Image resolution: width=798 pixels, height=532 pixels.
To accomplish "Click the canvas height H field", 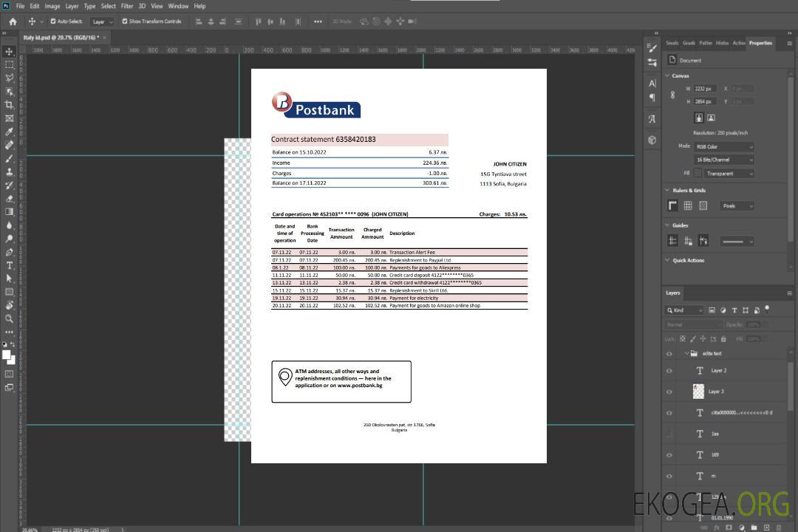I will tap(704, 102).
